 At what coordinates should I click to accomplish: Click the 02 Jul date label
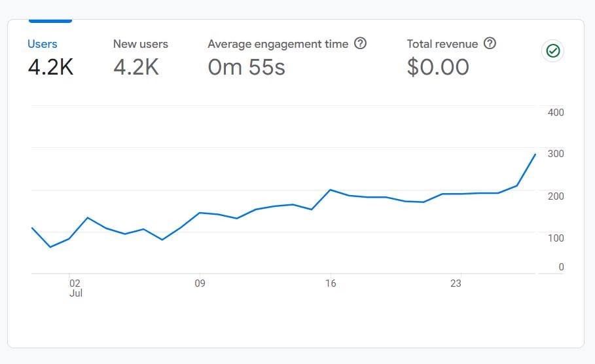coord(75,288)
